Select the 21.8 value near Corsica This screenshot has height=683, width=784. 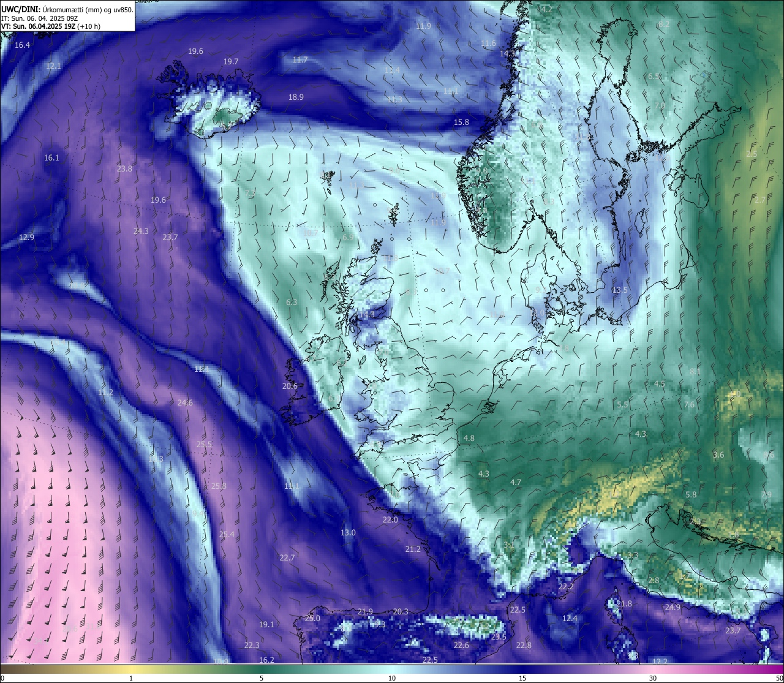(x=624, y=604)
